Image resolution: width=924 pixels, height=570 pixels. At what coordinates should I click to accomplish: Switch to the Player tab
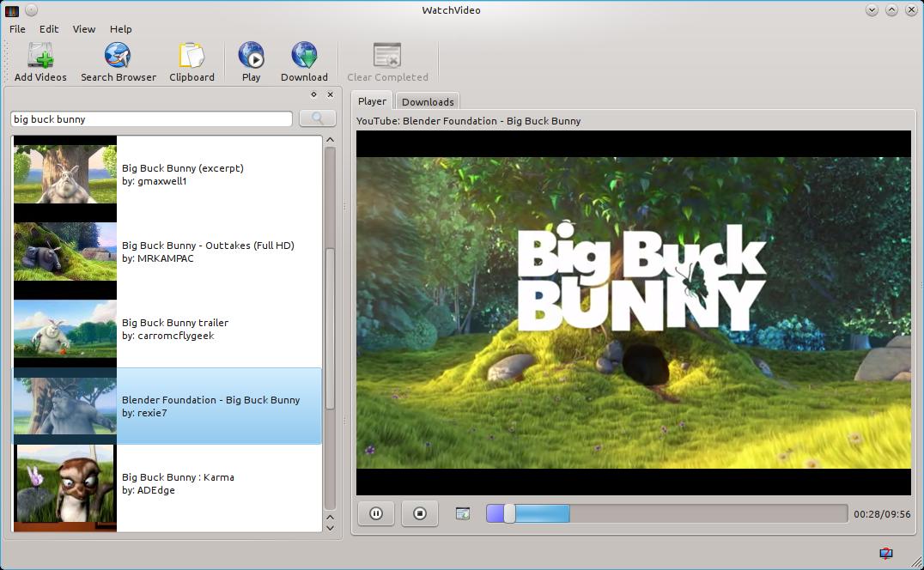(x=373, y=101)
